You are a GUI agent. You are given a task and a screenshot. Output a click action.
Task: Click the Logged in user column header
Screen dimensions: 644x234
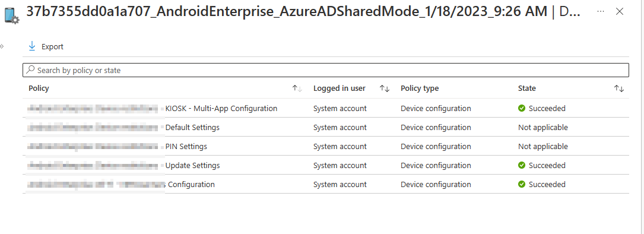coord(340,88)
